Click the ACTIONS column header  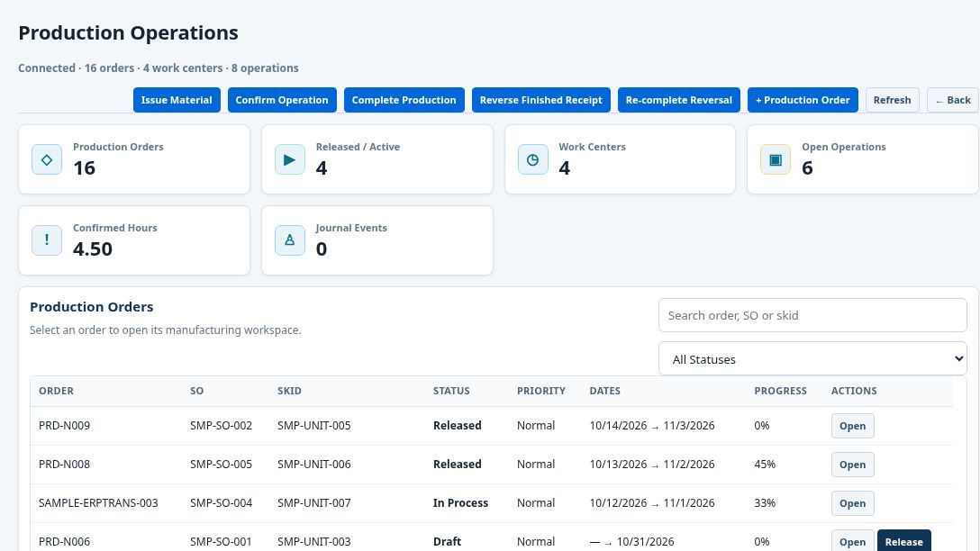(x=854, y=391)
